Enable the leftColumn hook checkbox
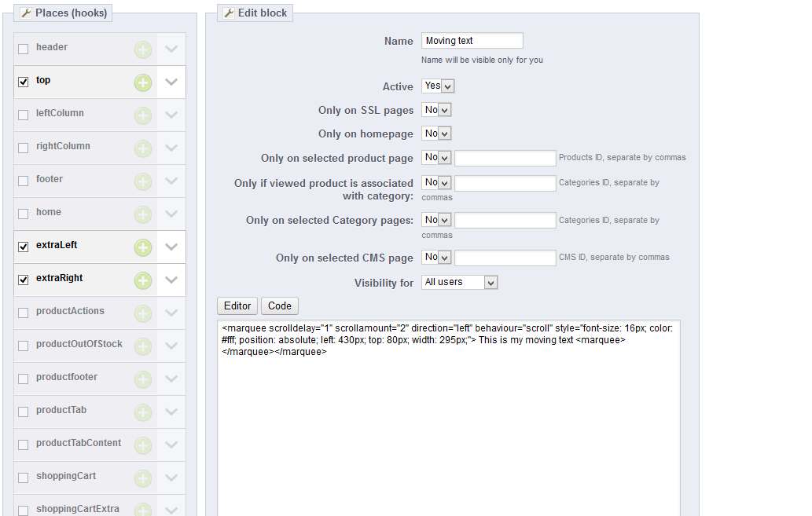The width and height of the screenshot is (812, 516). (24, 115)
